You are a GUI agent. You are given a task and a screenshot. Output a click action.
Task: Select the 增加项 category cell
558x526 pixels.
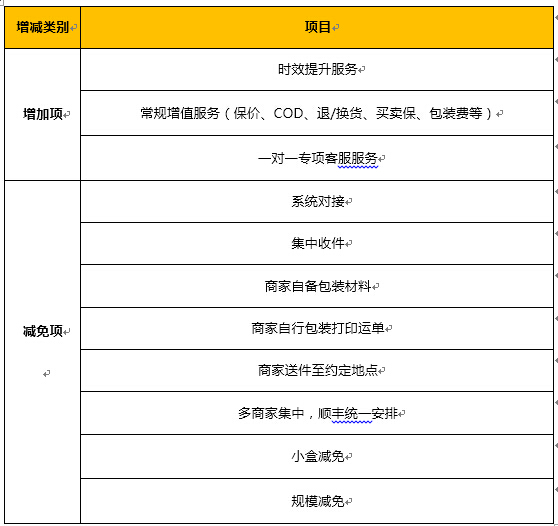point(42,114)
